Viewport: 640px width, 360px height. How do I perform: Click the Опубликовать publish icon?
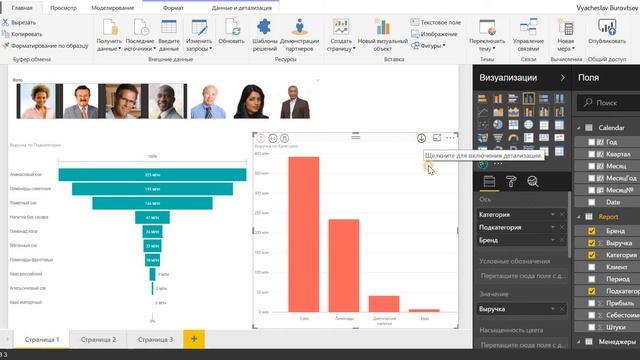(x=607, y=27)
